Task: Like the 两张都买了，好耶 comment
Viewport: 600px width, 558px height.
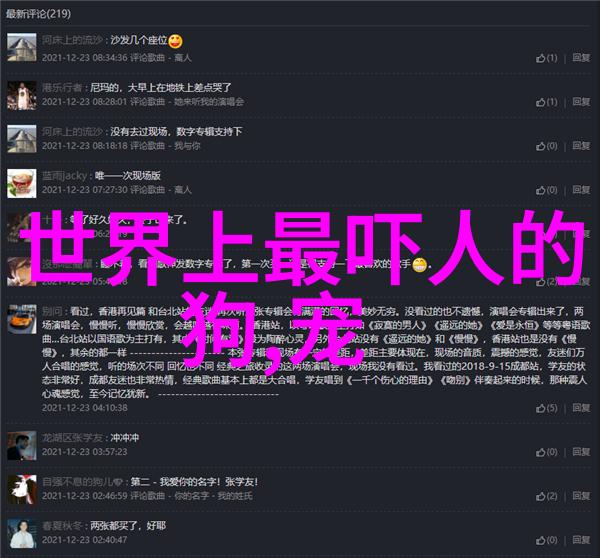Action: (x=546, y=540)
